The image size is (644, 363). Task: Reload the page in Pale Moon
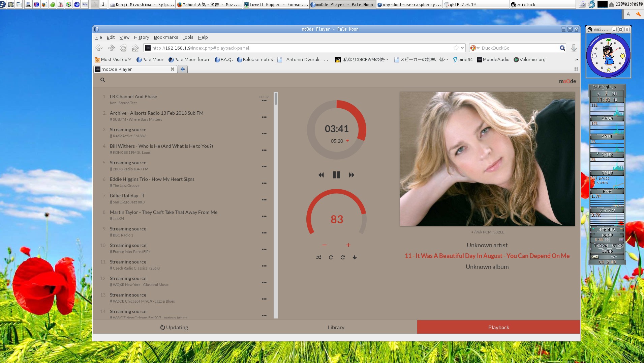pyautogui.click(x=123, y=48)
